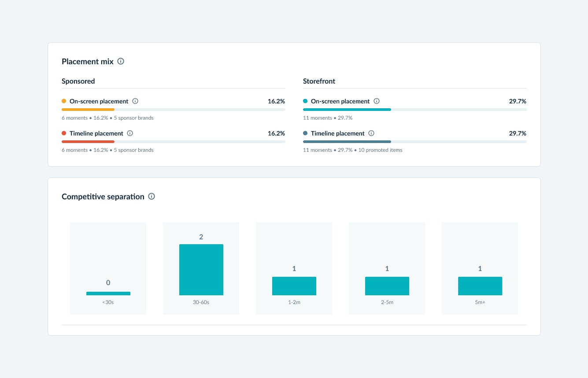The image size is (588, 378).
Task: Click the Storefront On-screen placement label
Action: (x=340, y=101)
